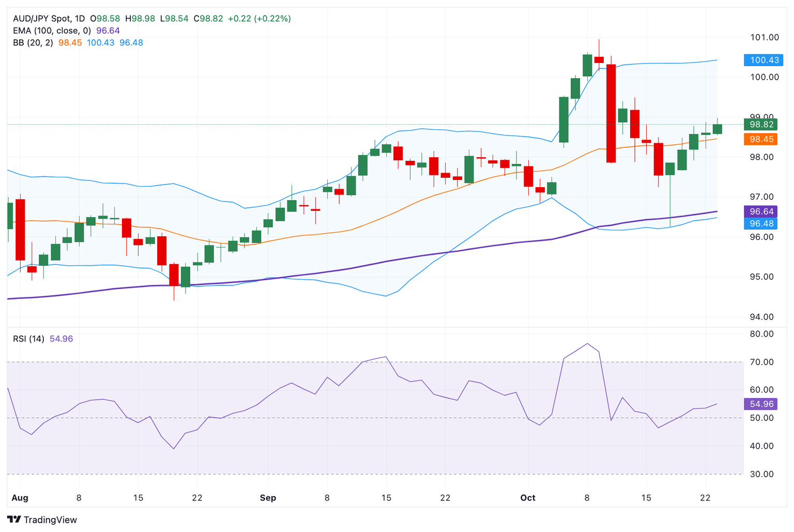Click the purple 54.96 RSI value tag
This screenshot has height=532, width=794.
point(761,404)
